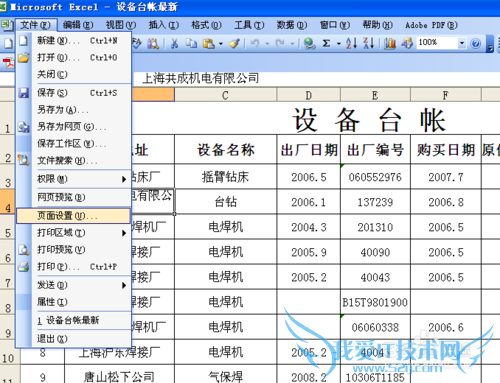Image resolution: width=500 pixels, height=383 pixels.
Task: Select row 5 header
Action: (8, 227)
